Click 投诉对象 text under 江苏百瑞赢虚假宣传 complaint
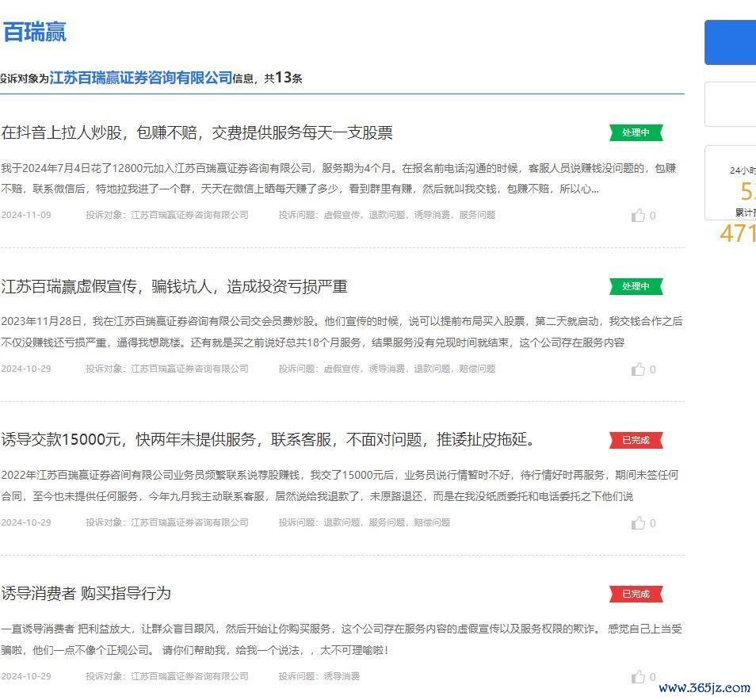 point(167,369)
